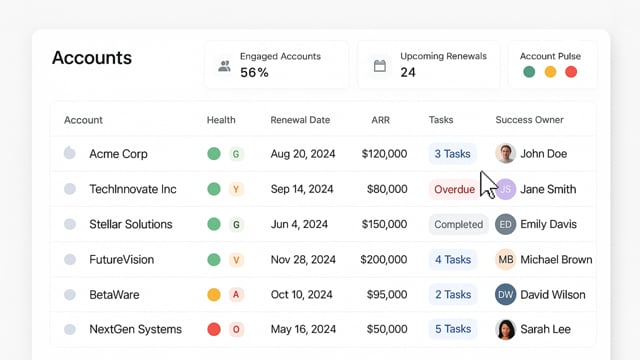Click the Aug 20, 2024 renewal date
This screenshot has height=360, width=640.
[x=303, y=154]
